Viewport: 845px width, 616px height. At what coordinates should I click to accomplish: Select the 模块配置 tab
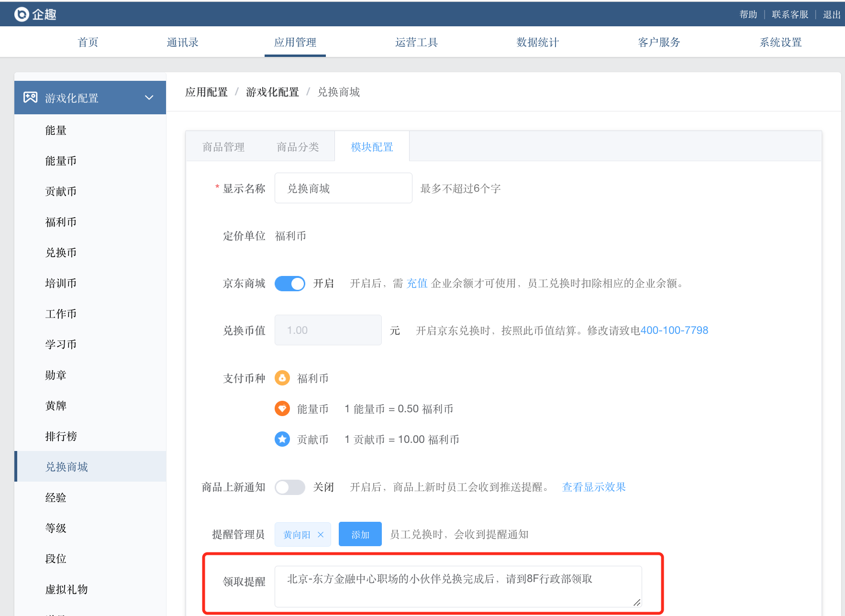[x=372, y=147]
